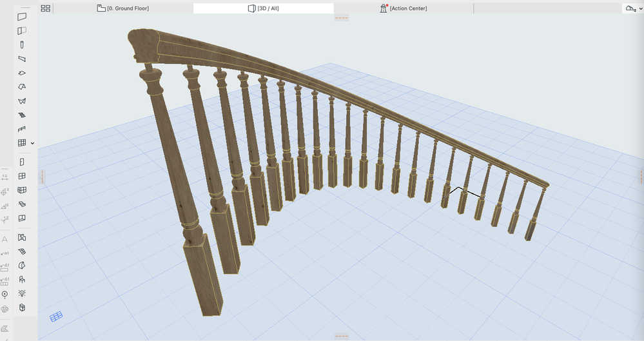The width and height of the screenshot is (644, 341).
Task: Select the Skylight tool
Action: [22, 204]
